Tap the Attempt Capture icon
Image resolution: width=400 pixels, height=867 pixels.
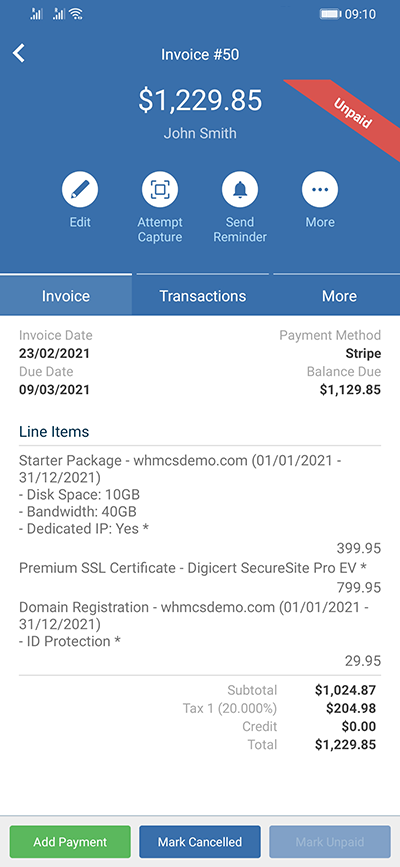coord(160,190)
